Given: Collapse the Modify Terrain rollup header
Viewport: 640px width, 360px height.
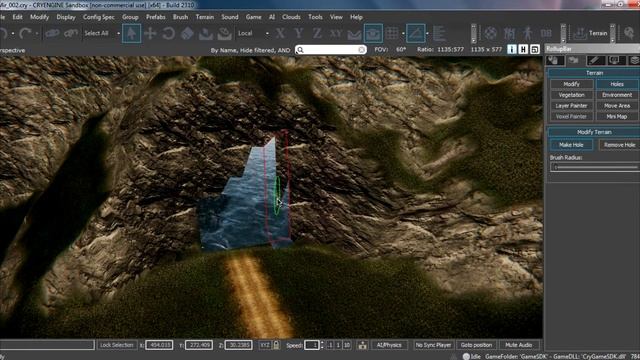Looking at the screenshot, I should [x=594, y=132].
